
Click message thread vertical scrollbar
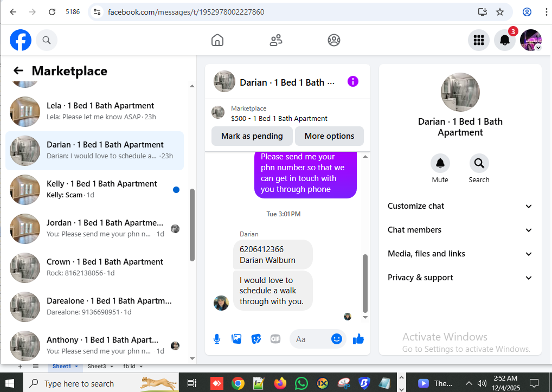(x=365, y=284)
